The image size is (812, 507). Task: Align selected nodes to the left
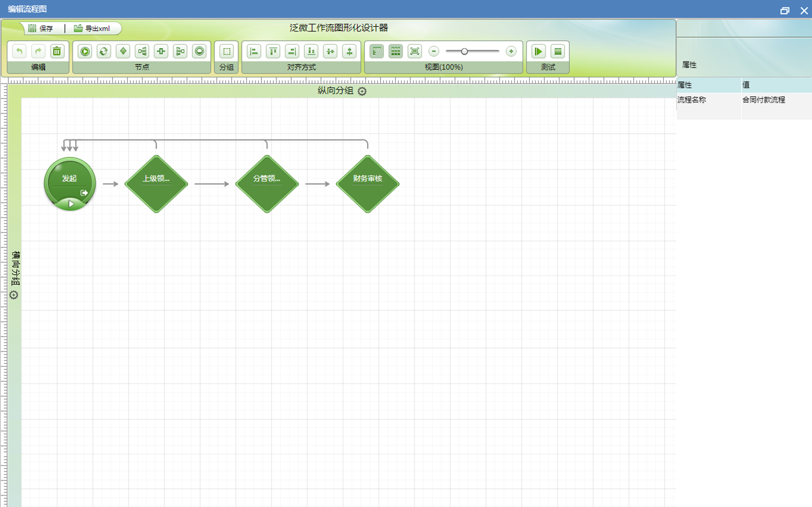coord(254,51)
